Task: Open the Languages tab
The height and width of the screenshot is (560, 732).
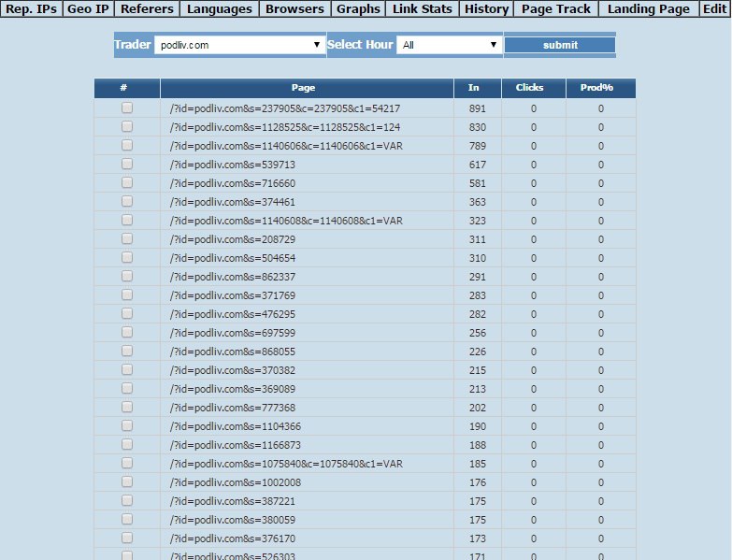Action: click(x=220, y=8)
